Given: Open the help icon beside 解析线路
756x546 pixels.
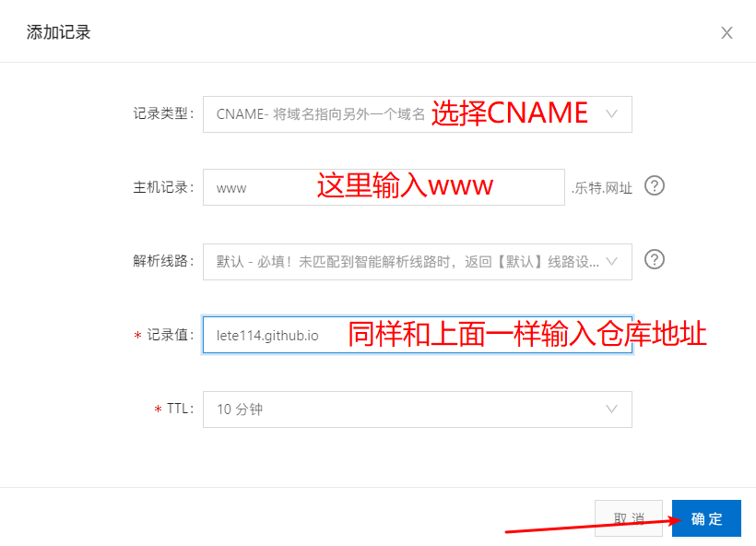Looking at the screenshot, I should click(655, 259).
